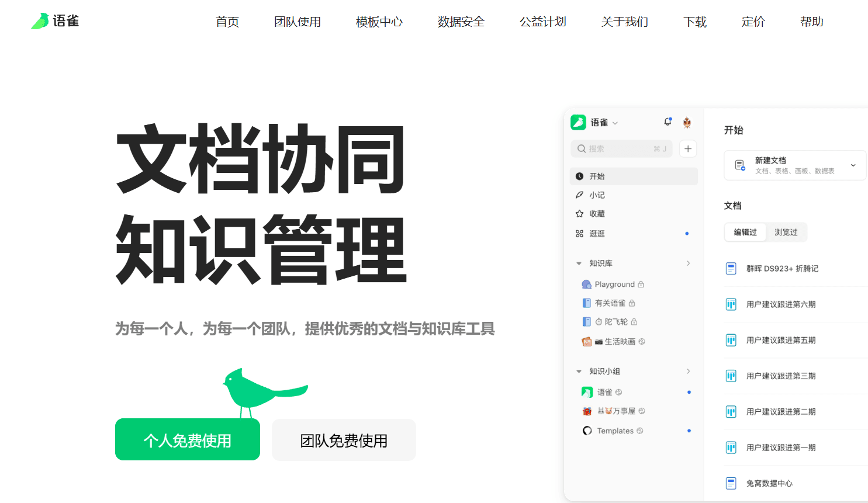The image size is (868, 503).
Task: Click the board icon for 用户建议跟进第六期
Action: [x=731, y=304]
